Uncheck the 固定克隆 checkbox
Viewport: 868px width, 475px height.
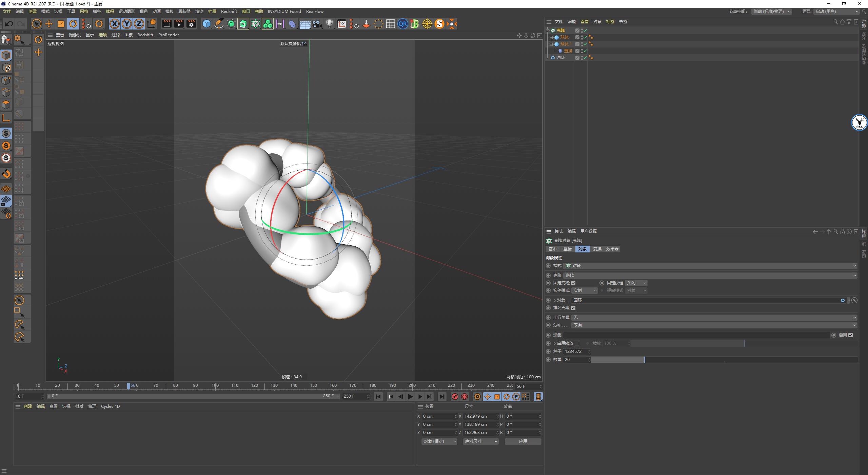coord(573,283)
